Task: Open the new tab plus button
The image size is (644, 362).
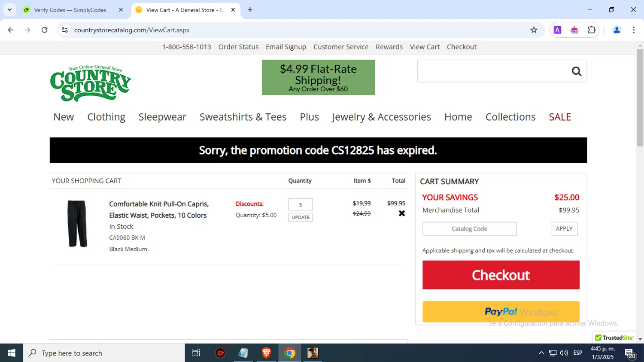Action: point(250,10)
